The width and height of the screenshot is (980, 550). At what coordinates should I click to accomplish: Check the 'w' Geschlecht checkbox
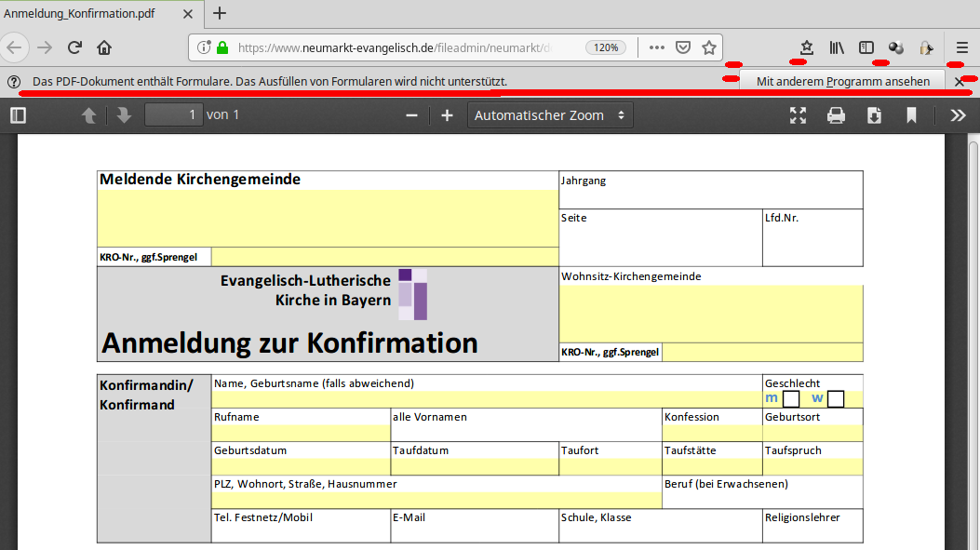pos(836,398)
